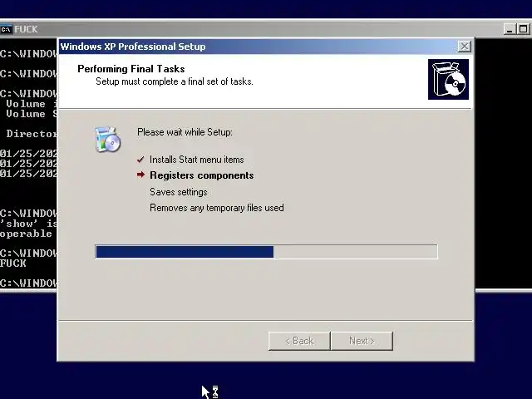Click the Back button in Setup
This screenshot has height=399, width=532.
(x=299, y=341)
